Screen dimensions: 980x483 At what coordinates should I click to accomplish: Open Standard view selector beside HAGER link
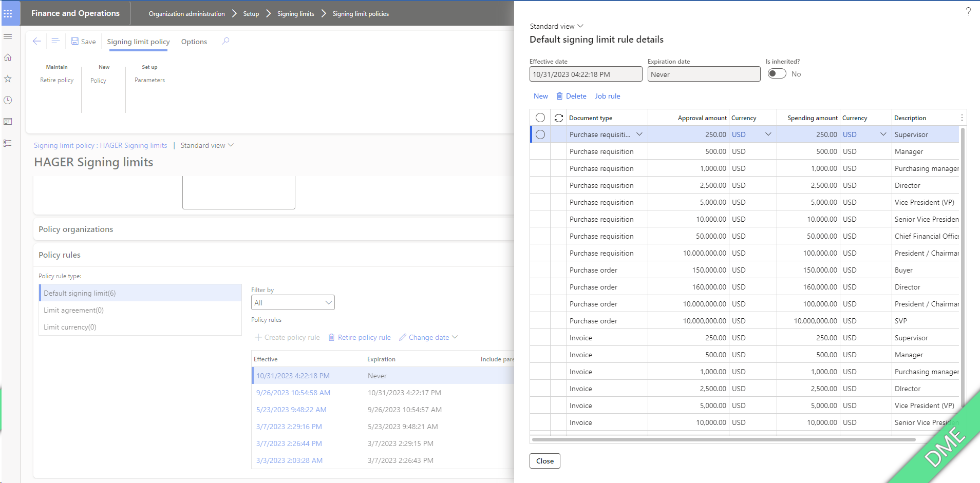(207, 145)
